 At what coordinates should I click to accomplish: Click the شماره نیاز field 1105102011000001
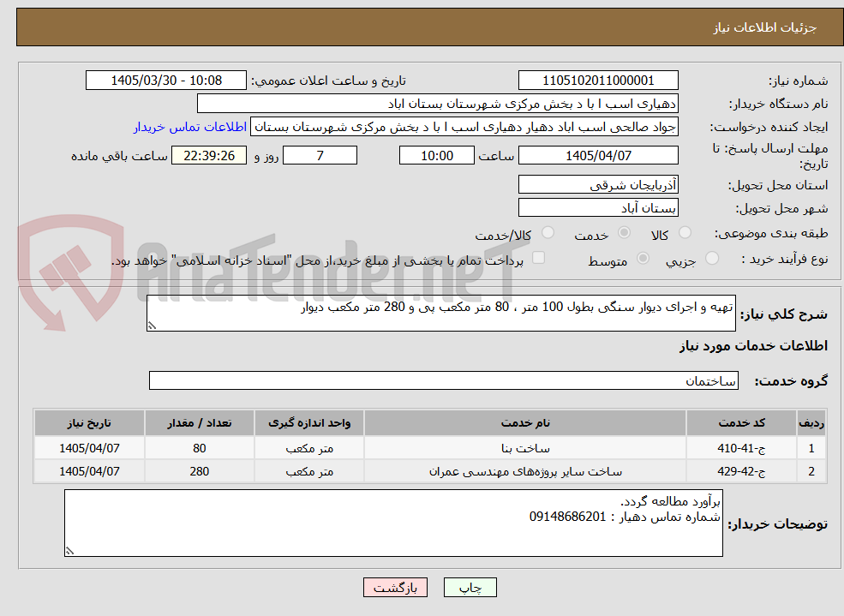point(598,81)
